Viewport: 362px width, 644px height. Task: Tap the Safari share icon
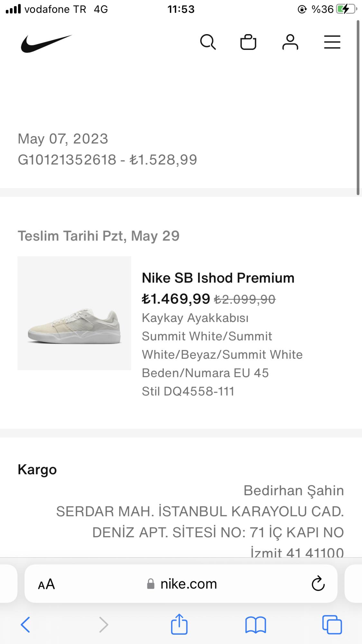179,624
